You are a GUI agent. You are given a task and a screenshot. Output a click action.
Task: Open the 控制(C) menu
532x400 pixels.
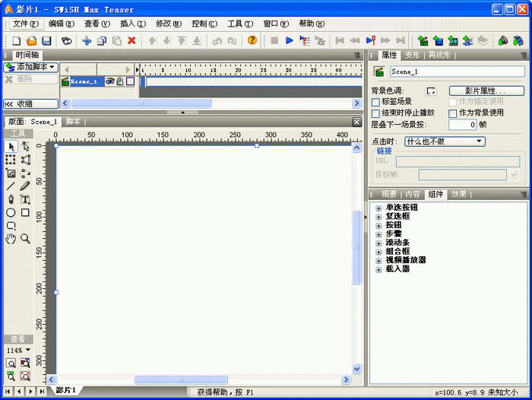click(204, 24)
